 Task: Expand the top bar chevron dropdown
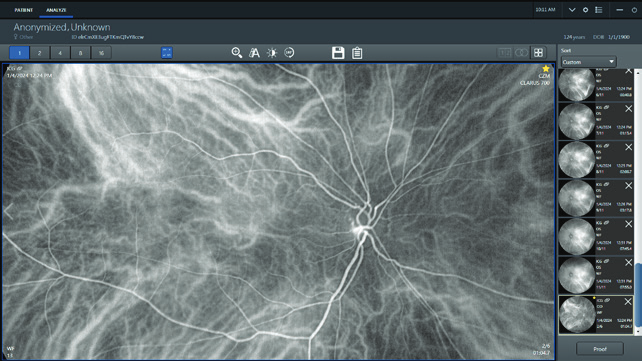click(x=572, y=10)
